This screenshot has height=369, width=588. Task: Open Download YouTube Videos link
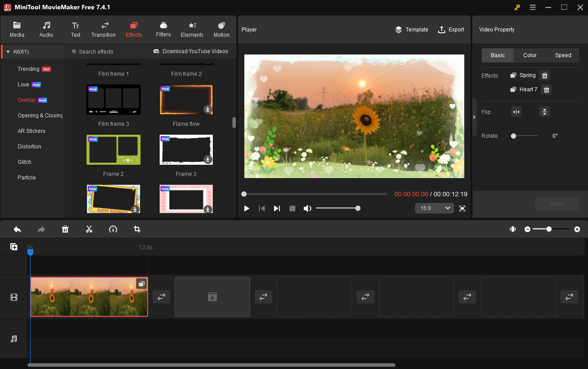pyautogui.click(x=191, y=51)
